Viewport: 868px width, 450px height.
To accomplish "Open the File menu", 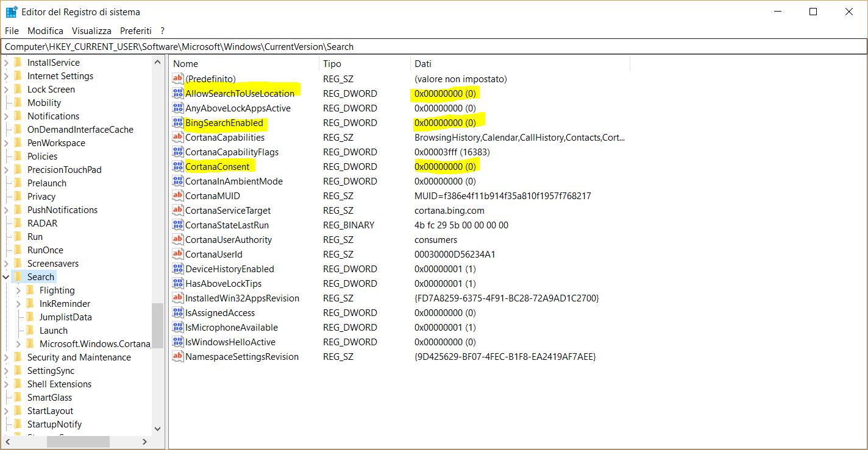I will [12, 30].
